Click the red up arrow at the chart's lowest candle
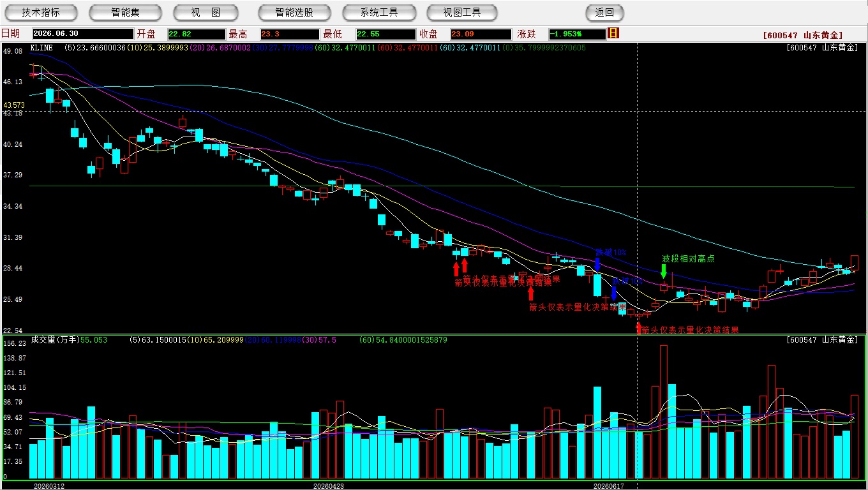868x490 pixels. click(x=638, y=328)
